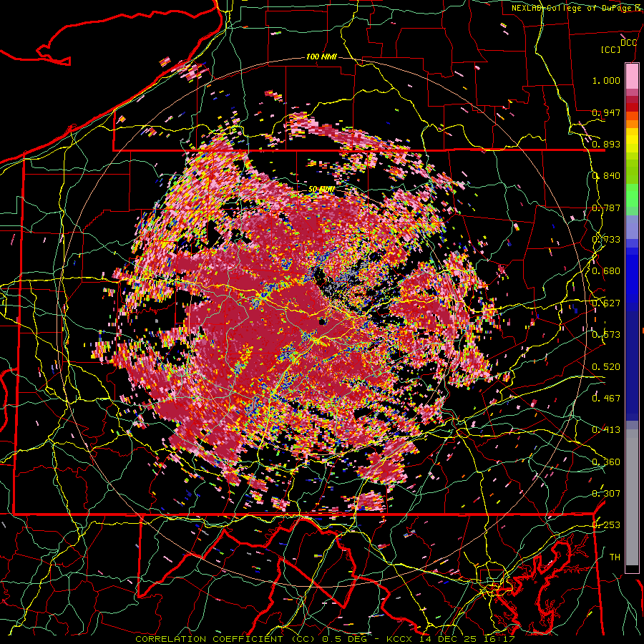The height and width of the screenshot is (644, 644).
Task: Pick the light pink swatch near 1.000
Action: [x=632, y=77]
